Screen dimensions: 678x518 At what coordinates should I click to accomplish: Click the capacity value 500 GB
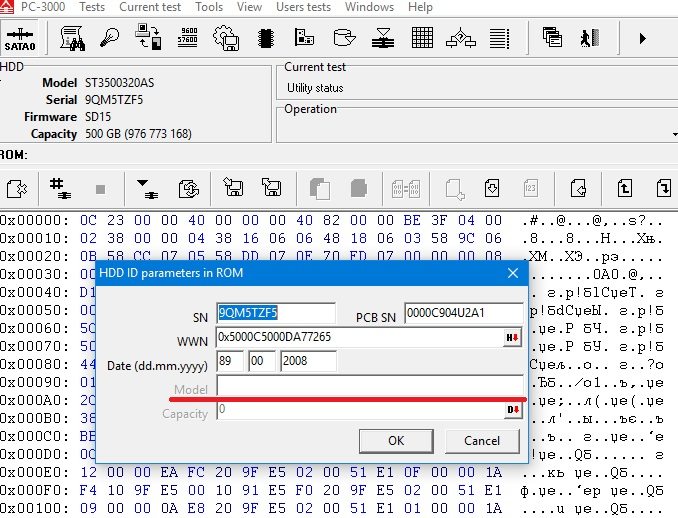(x=138, y=134)
